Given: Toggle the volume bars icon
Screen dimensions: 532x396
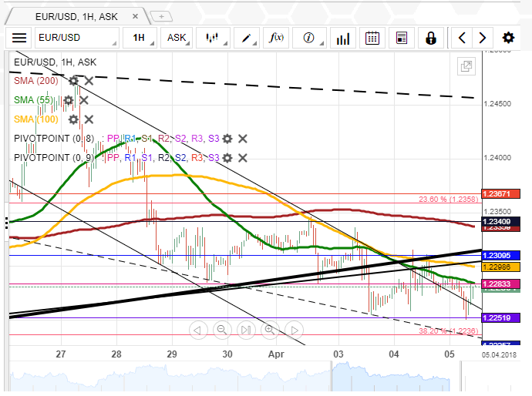Looking at the screenshot, I should [x=342, y=38].
